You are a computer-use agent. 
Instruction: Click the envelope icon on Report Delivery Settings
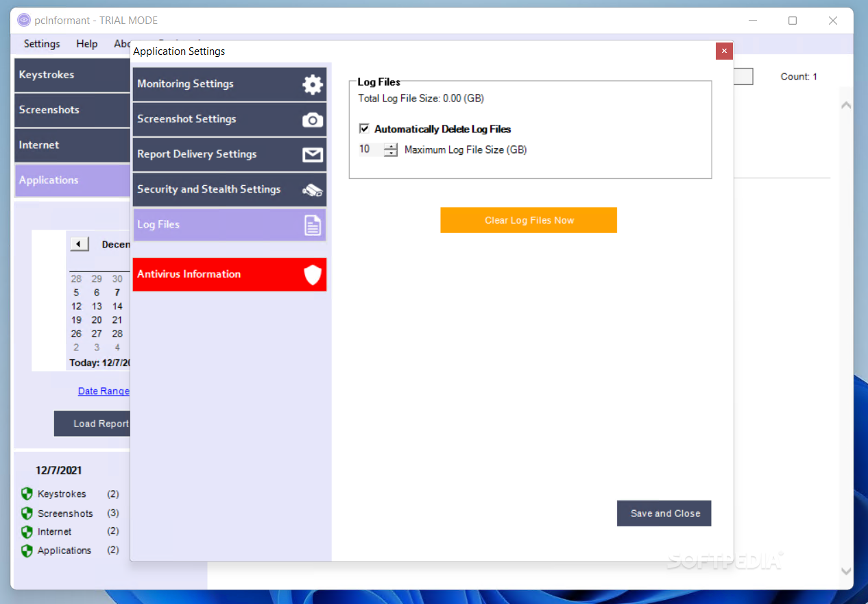click(313, 155)
